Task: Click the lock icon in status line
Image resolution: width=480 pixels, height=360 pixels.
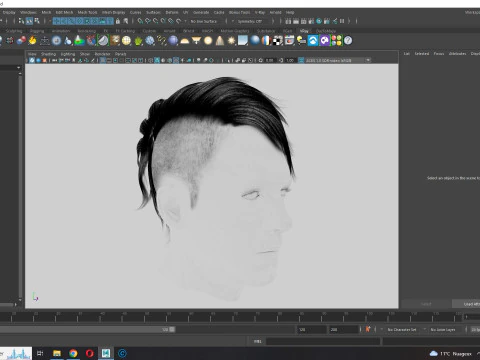Action: [118, 21]
